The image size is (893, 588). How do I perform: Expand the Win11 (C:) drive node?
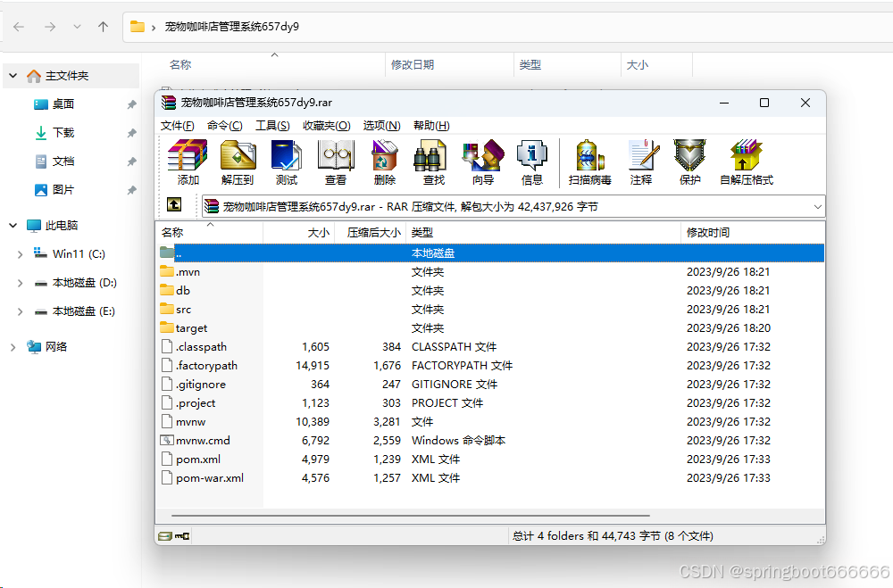point(20,254)
